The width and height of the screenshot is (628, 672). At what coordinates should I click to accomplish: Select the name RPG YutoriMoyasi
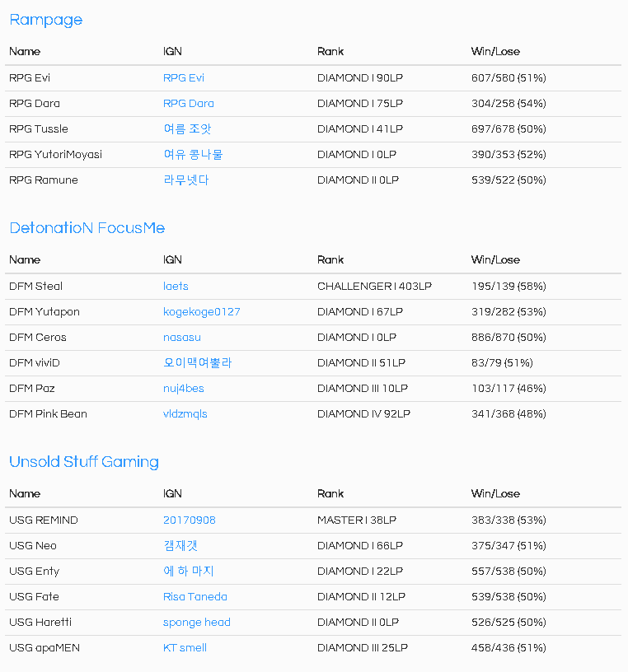[x=56, y=155]
